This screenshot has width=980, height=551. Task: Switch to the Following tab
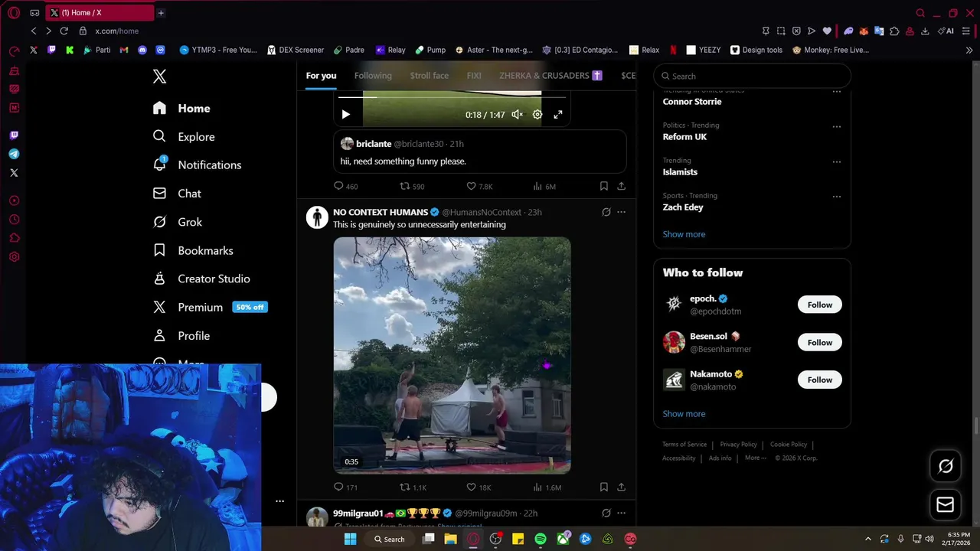click(373, 75)
